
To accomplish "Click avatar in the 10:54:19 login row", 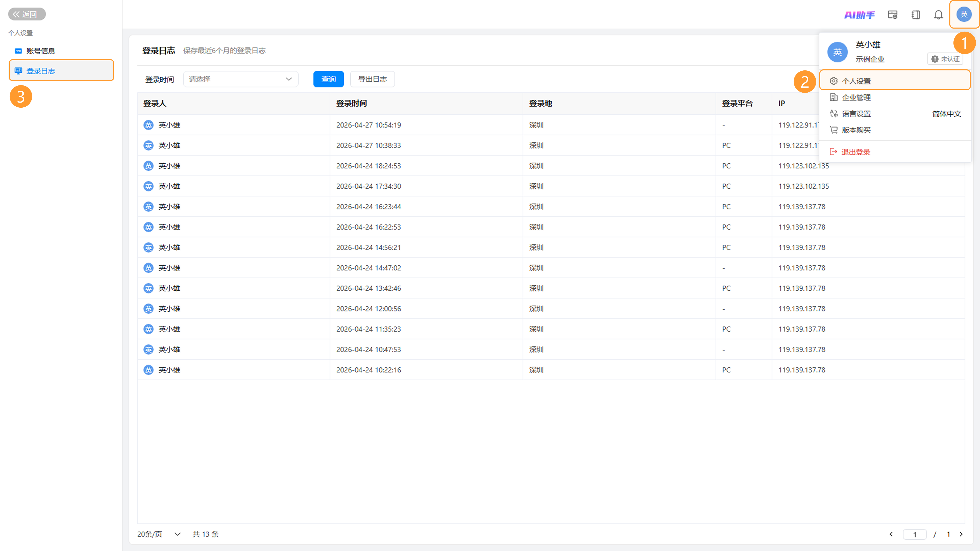I will coord(148,125).
